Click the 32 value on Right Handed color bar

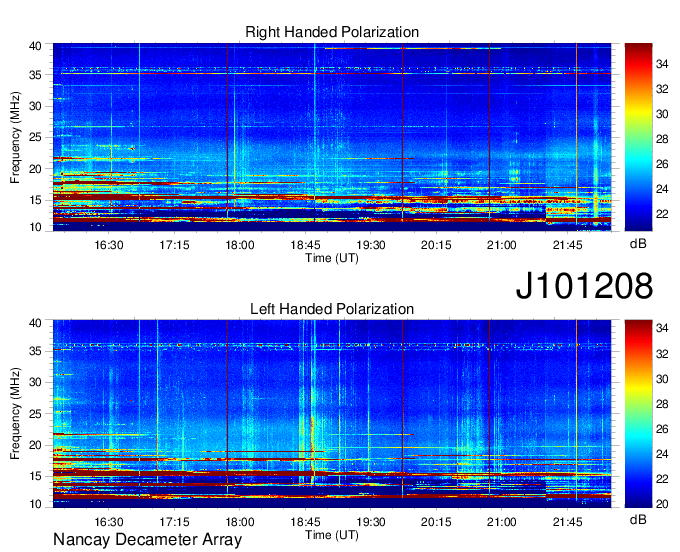(662, 89)
